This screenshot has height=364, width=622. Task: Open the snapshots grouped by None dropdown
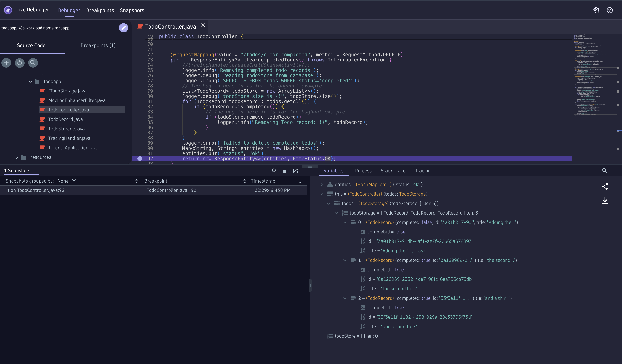tap(66, 181)
